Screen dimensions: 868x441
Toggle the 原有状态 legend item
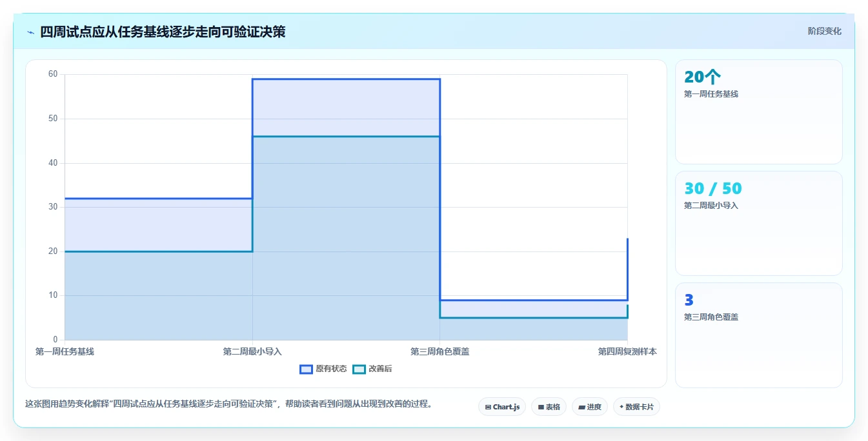(x=323, y=369)
